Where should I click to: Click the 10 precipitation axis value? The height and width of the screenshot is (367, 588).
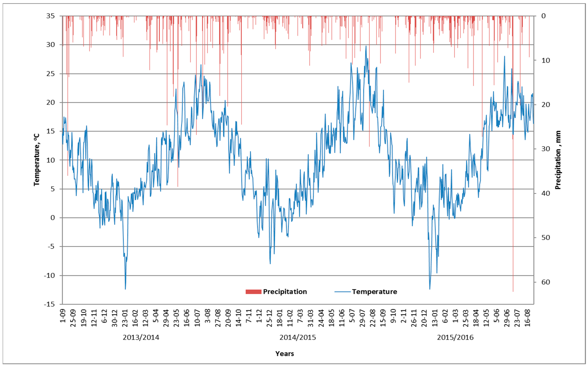click(546, 60)
